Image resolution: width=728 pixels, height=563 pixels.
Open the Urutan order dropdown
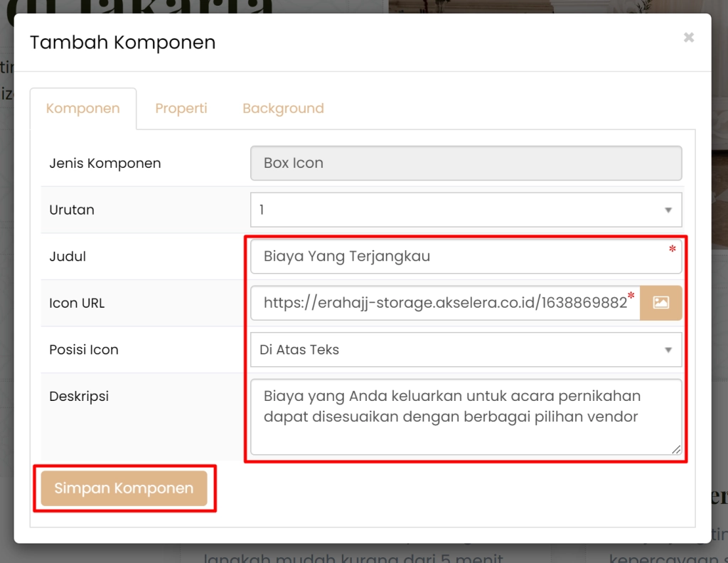click(466, 210)
